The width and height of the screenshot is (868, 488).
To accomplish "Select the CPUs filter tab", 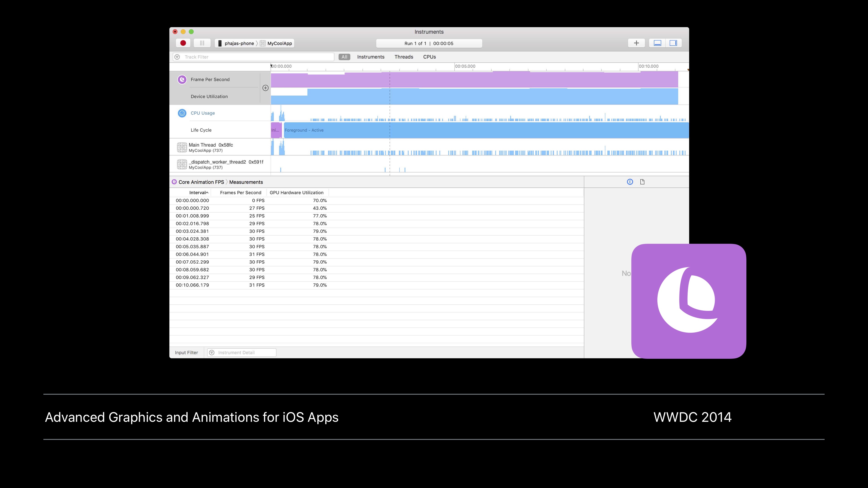I will coord(429,57).
